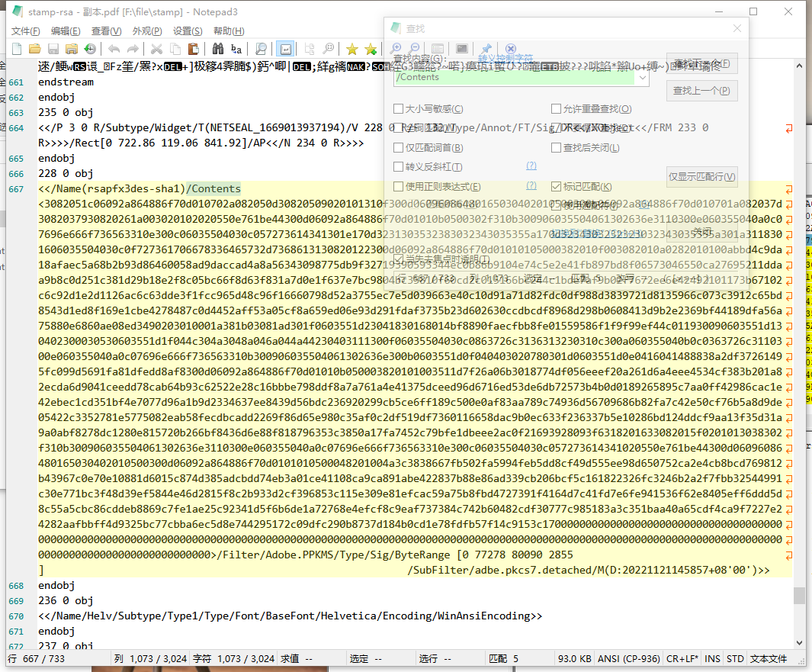Click the 查找上一个(P) button
This screenshot has width=812, height=672.
pos(701,91)
